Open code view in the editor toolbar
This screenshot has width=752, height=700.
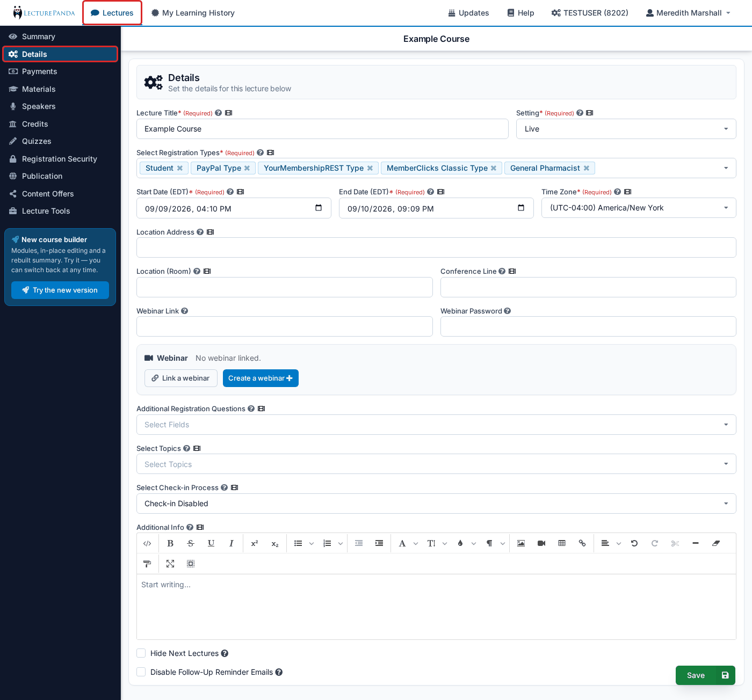click(x=147, y=543)
